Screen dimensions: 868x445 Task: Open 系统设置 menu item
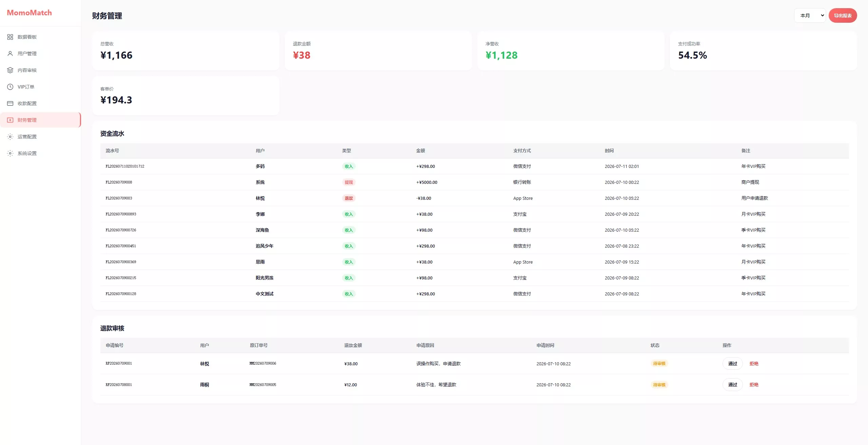click(x=40, y=153)
